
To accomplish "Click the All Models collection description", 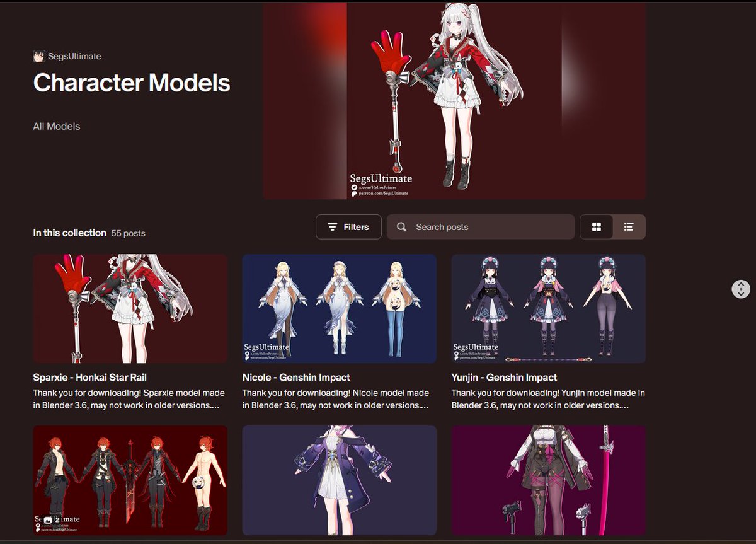I will [x=57, y=126].
